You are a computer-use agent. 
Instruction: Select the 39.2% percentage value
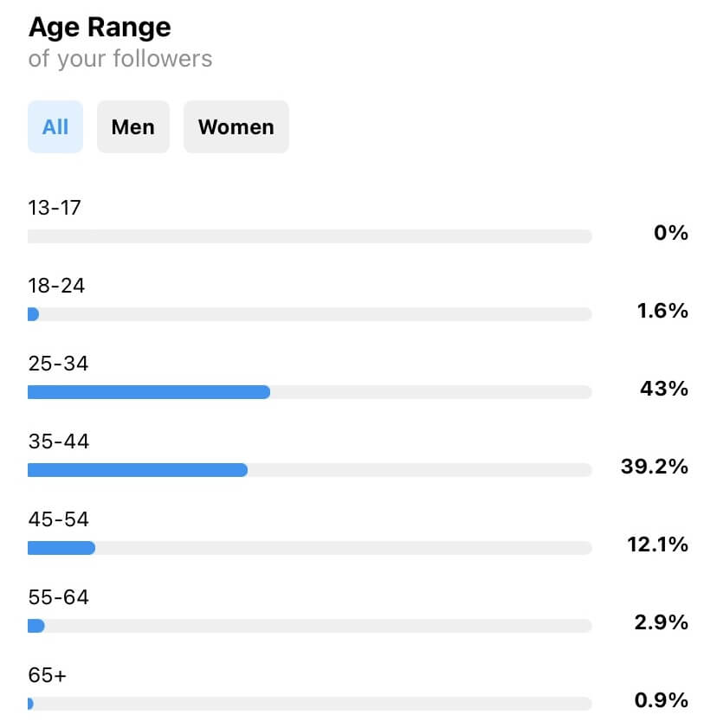(654, 467)
